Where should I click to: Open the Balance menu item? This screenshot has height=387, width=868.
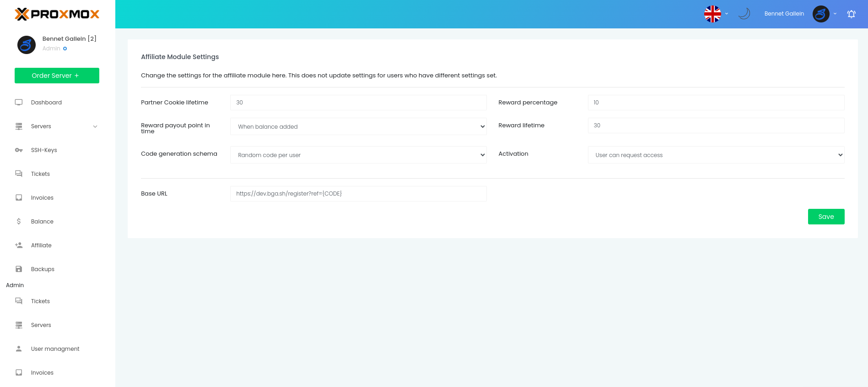tap(42, 222)
